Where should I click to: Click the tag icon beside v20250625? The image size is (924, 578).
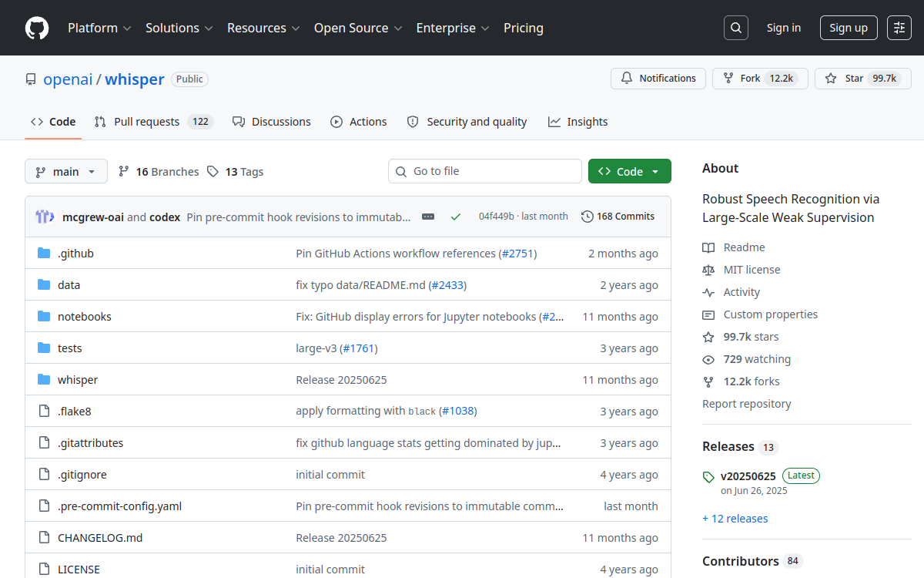(708, 477)
